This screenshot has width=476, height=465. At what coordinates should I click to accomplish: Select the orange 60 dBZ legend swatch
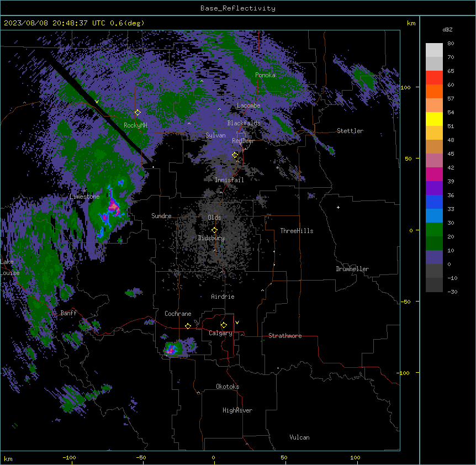pyautogui.click(x=434, y=91)
